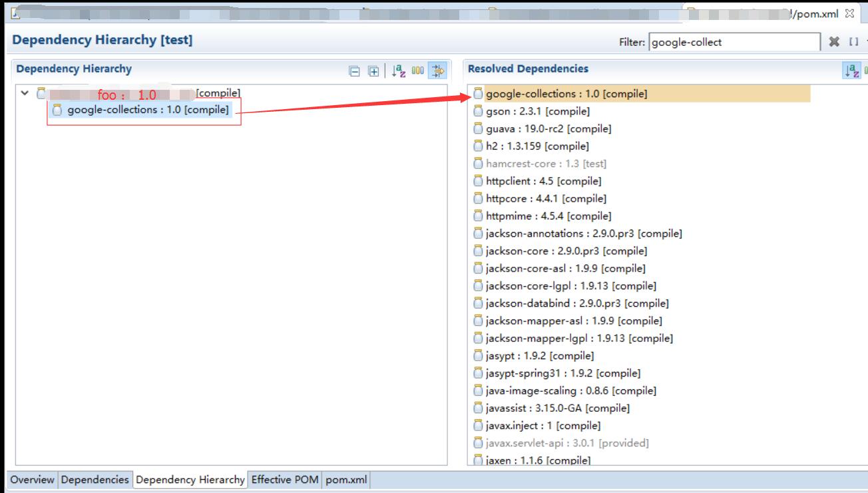
Task: Open the Dependencies tab
Action: click(95, 480)
